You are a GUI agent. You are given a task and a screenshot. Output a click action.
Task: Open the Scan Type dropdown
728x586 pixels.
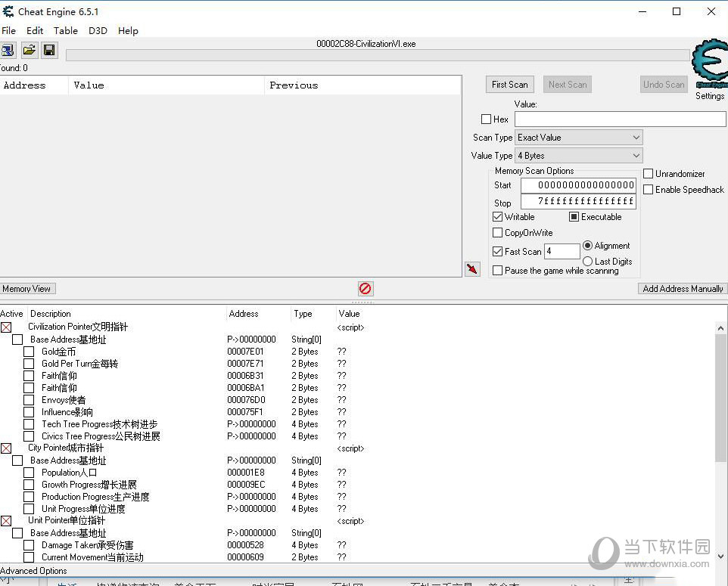click(x=578, y=138)
